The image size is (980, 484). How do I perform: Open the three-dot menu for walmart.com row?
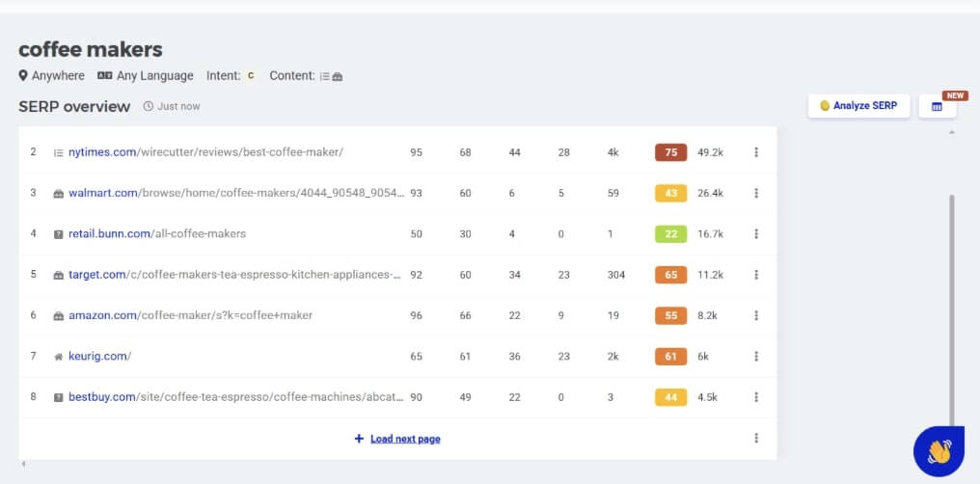click(756, 193)
